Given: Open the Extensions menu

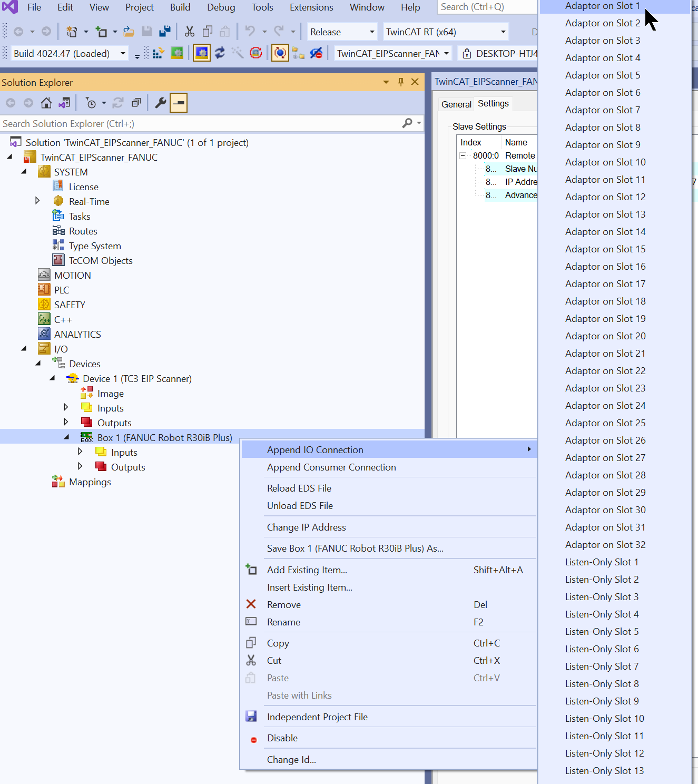Looking at the screenshot, I should [311, 7].
